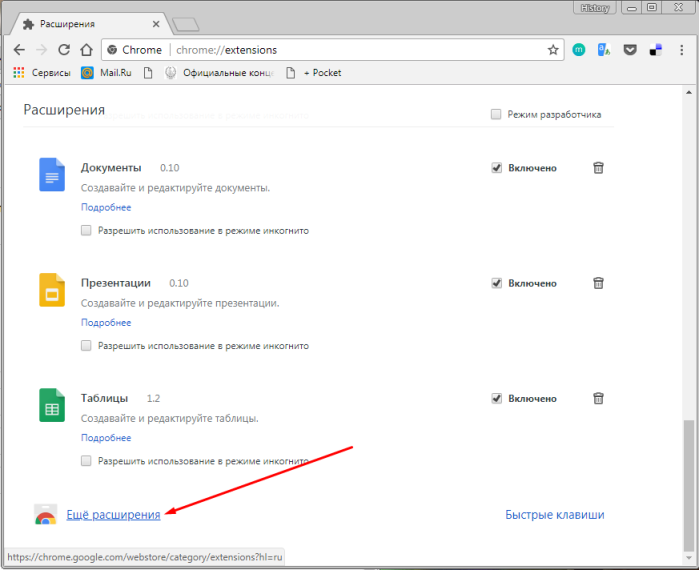Delete the Презентации extension with trash icon
The height and width of the screenshot is (570, 699).
[x=598, y=283]
